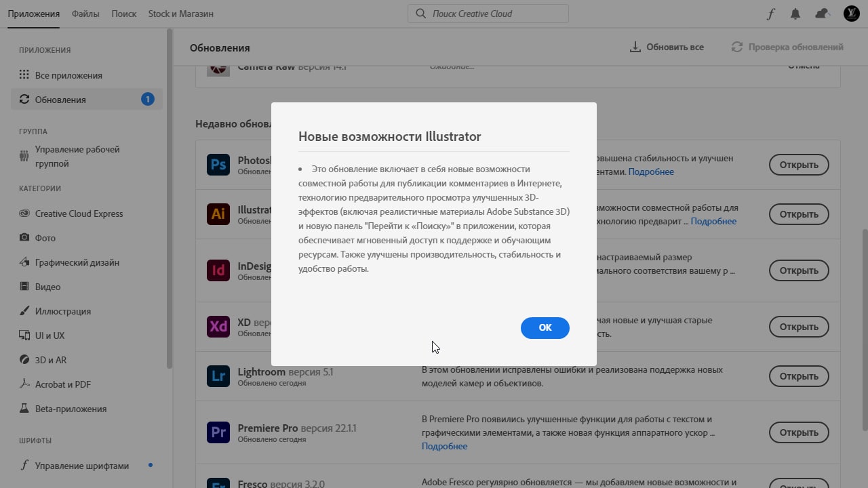The width and height of the screenshot is (868, 488).
Task: Click the Premiere Pro версия 22.1.1 title
Action: coord(296,428)
